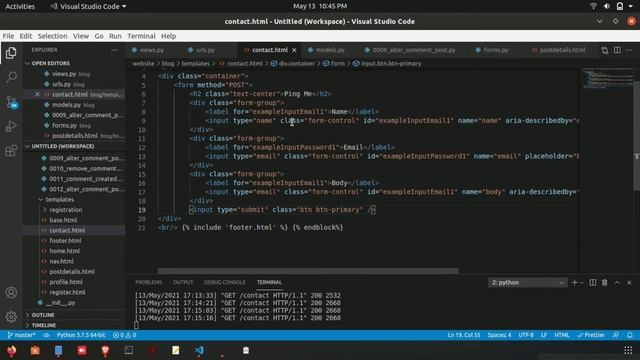Click the code minimap preview
The width and height of the screenshot is (640, 360).
click(608, 78)
